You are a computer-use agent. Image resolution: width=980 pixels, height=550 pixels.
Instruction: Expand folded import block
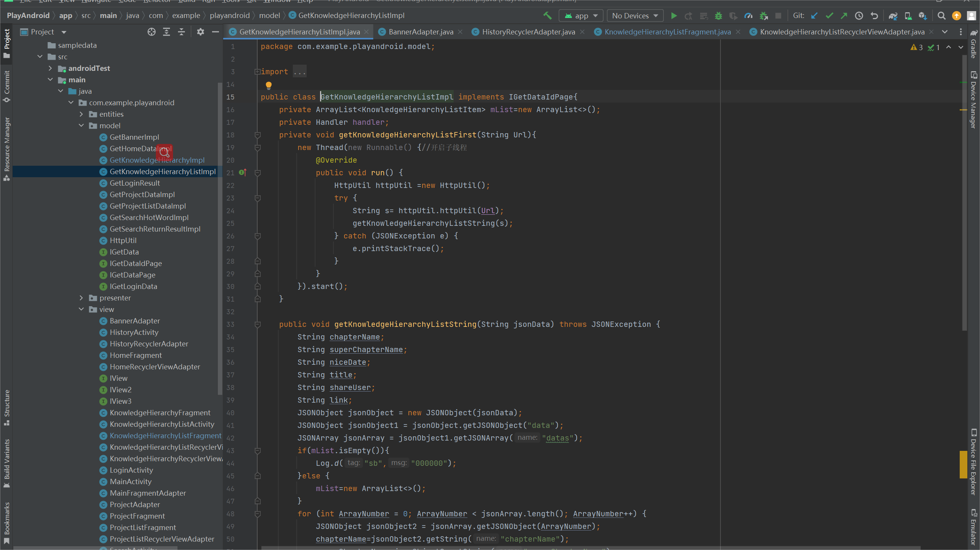(x=258, y=72)
